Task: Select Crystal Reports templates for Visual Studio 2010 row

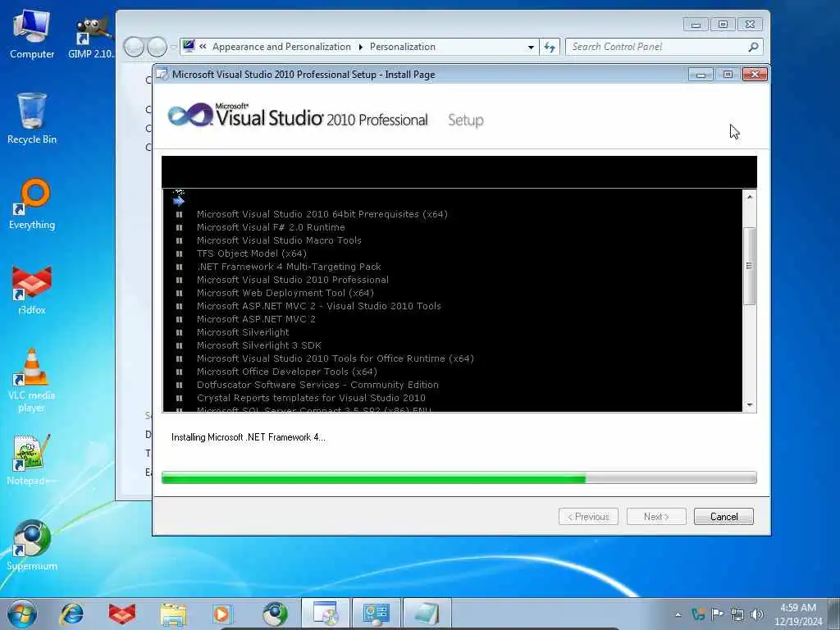Action: 311,398
